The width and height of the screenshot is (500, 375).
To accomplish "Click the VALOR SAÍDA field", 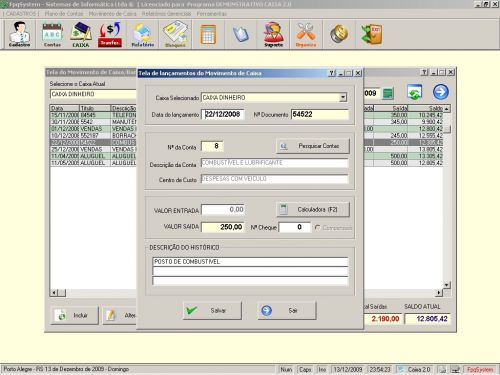I will pyautogui.click(x=223, y=227).
